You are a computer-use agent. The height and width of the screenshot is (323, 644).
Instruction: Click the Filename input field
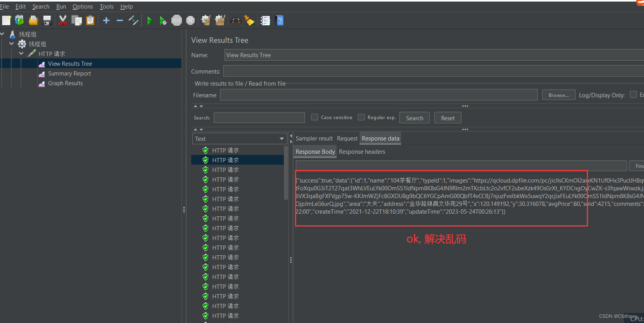coord(379,95)
